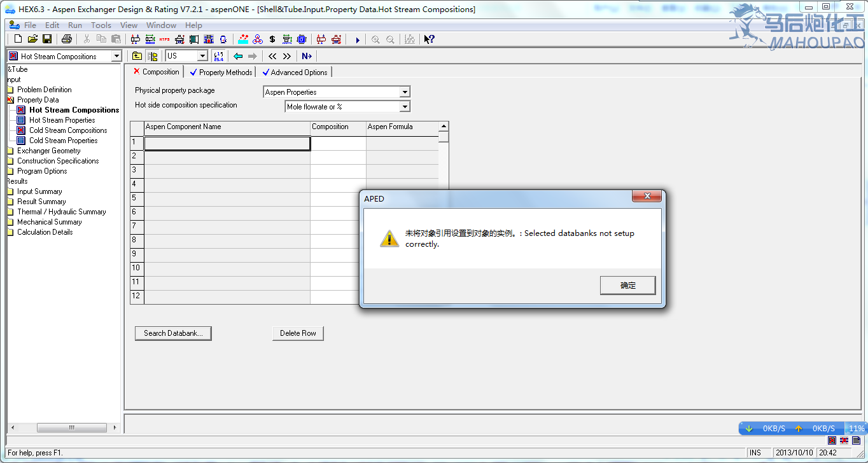
Task: Select Thermal / Hydraulic Summary item
Action: pyautogui.click(x=61, y=212)
